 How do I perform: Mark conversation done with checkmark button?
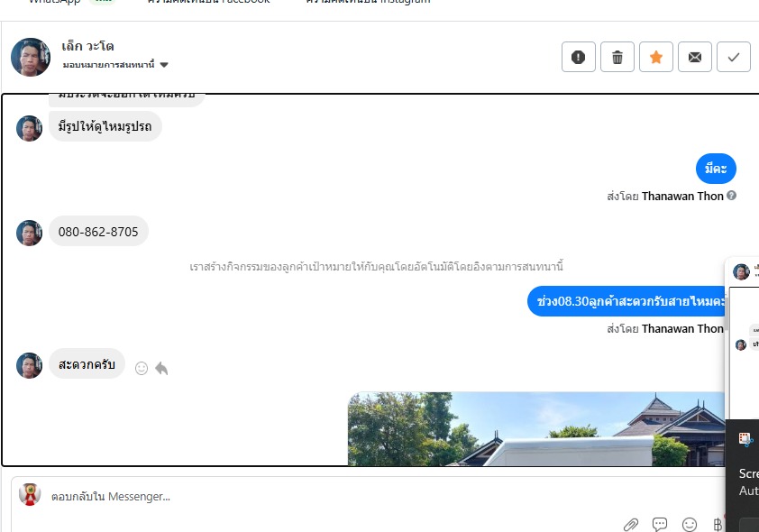734,57
